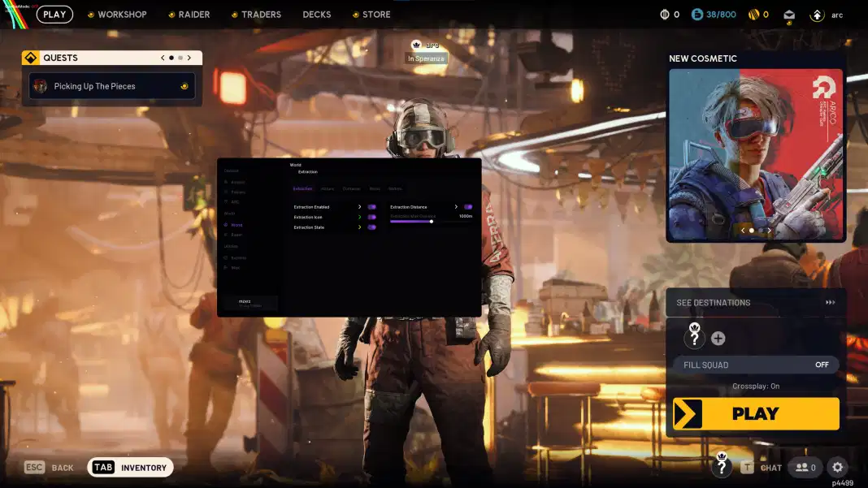Click the blue cred currency icon
The image size is (868, 488).
[697, 15]
